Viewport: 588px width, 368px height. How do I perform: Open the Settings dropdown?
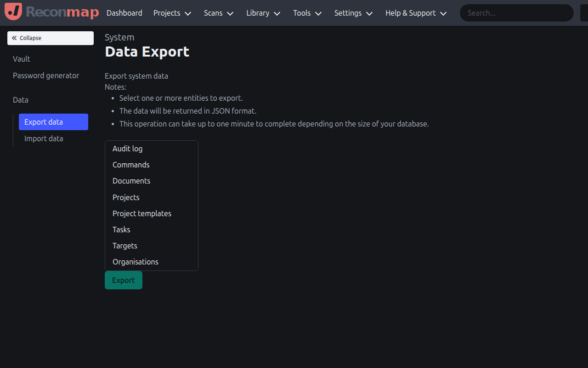coord(353,13)
